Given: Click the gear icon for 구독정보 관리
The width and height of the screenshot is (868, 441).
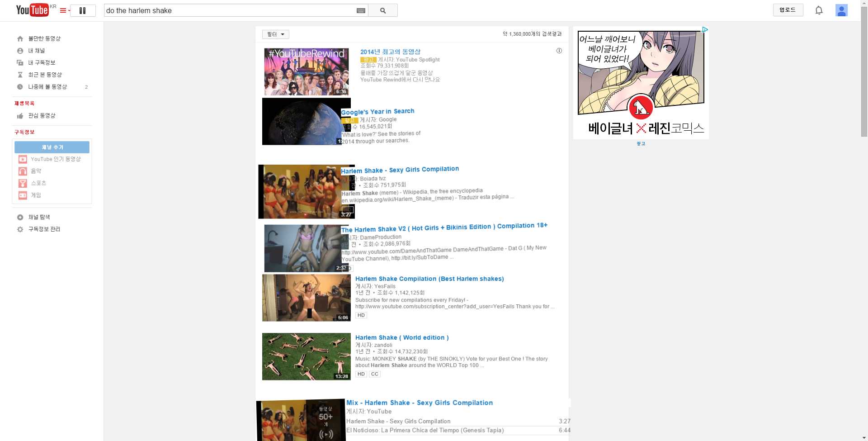Looking at the screenshot, I should pyautogui.click(x=20, y=229).
